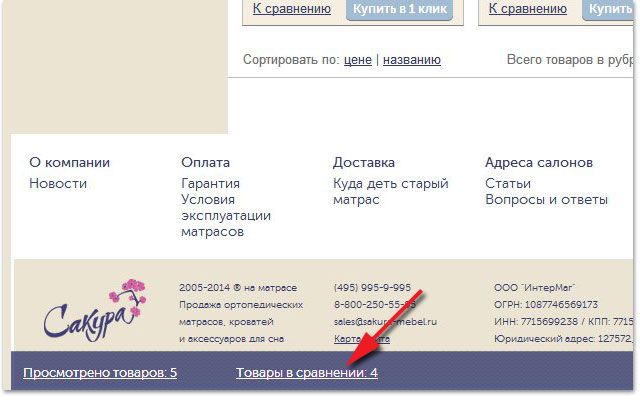Open the Оплата footer link
This screenshot has width=640, height=400.
205,163
